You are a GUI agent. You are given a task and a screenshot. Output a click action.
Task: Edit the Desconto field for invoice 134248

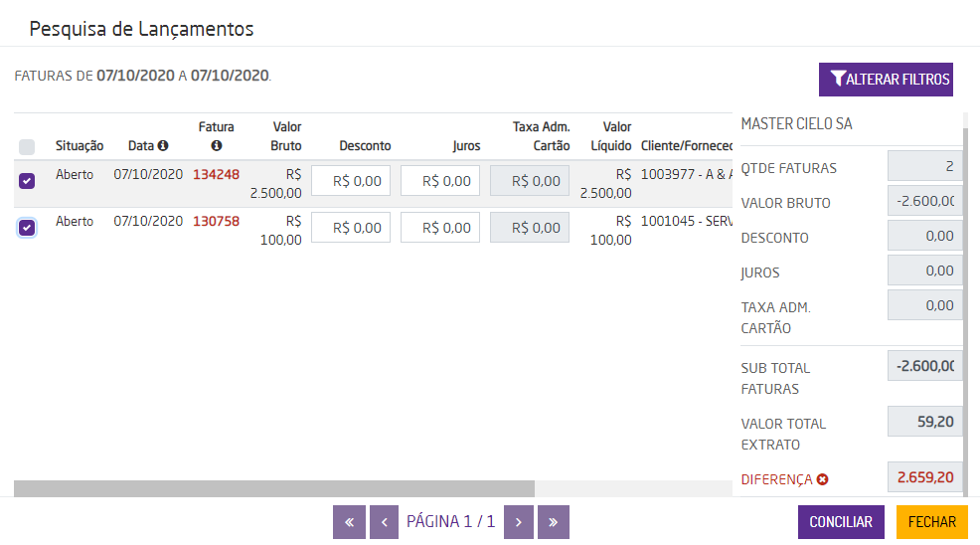tap(351, 181)
